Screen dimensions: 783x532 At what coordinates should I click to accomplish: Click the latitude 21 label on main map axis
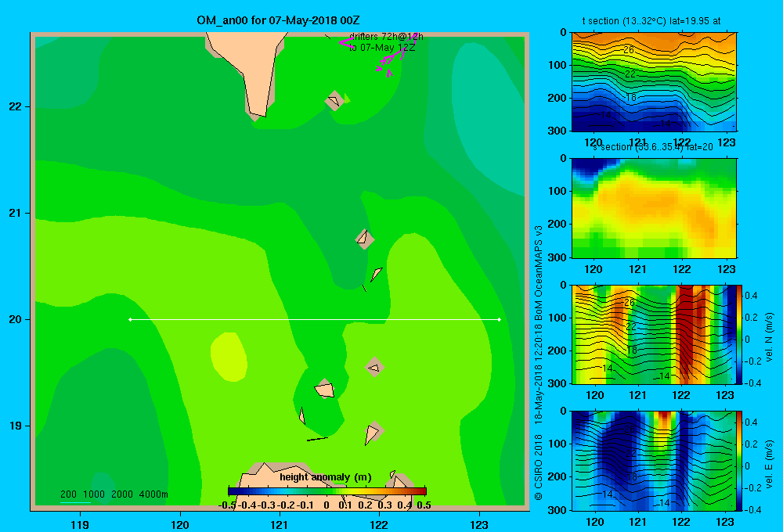(15, 213)
